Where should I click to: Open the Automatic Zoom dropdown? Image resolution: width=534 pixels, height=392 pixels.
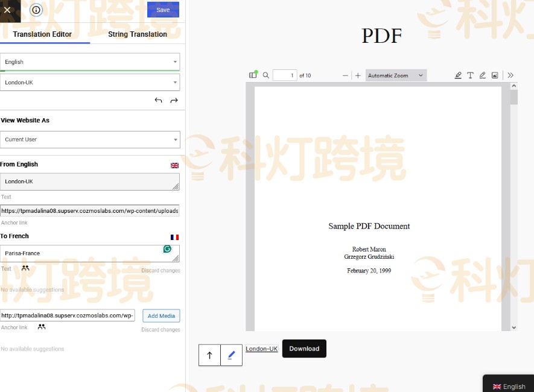[396, 75]
